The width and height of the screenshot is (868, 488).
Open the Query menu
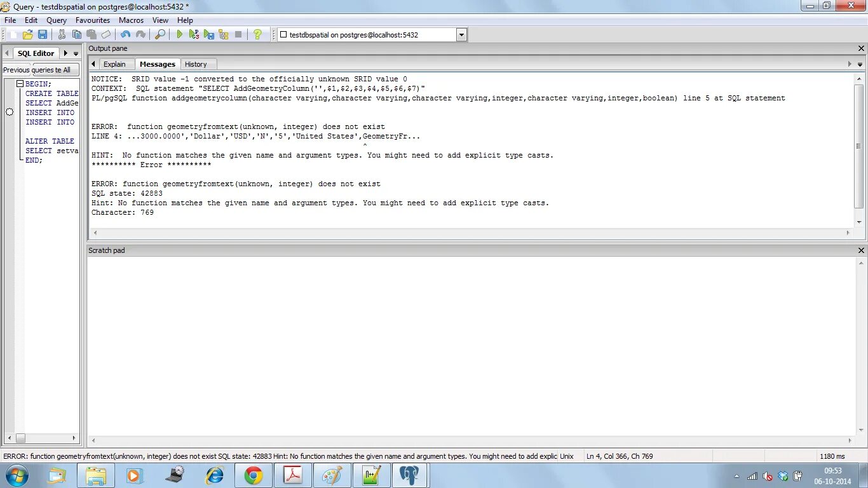57,20
